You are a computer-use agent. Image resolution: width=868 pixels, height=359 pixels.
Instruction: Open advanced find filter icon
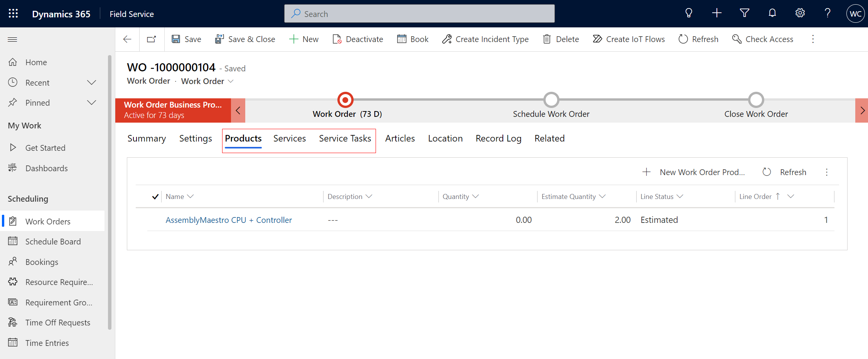[745, 13]
